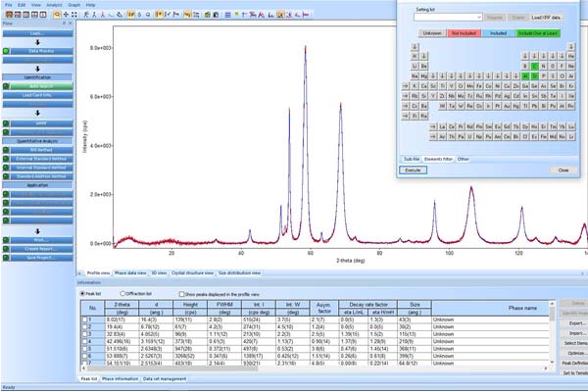588x392 pixels.
Task: Click the horizontal grid lines toolbar icon
Action: coord(227,15)
